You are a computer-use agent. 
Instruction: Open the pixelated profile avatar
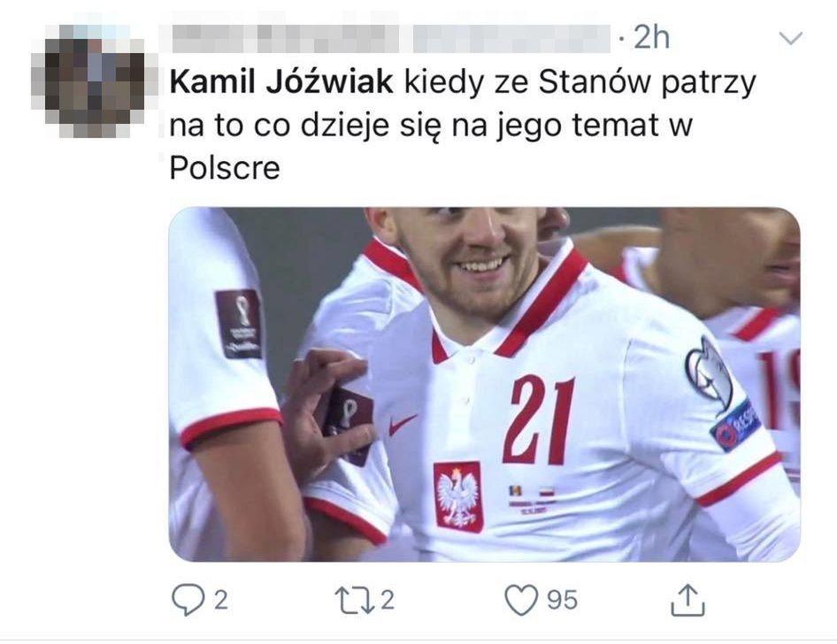(94, 80)
